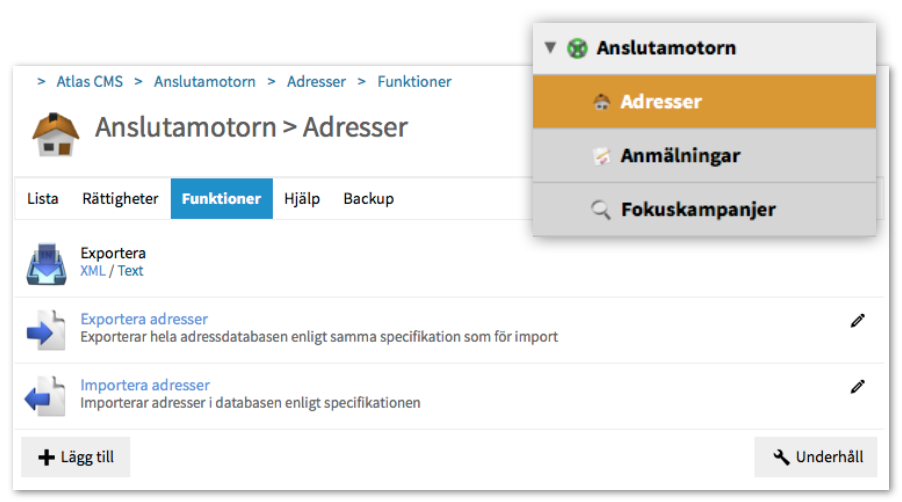Go to the Backup tab

click(368, 198)
